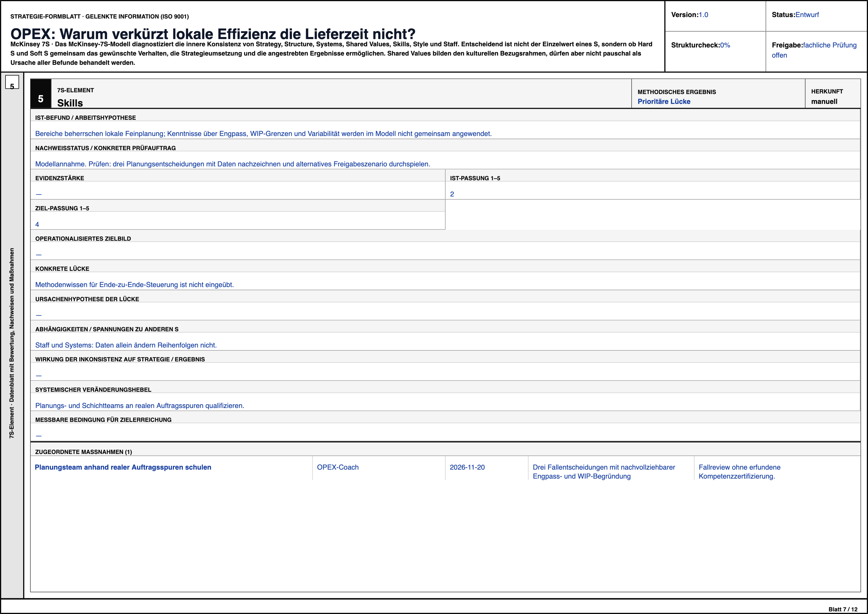Click the Ziel-Passung value 4
The image size is (868, 614).
tap(37, 224)
